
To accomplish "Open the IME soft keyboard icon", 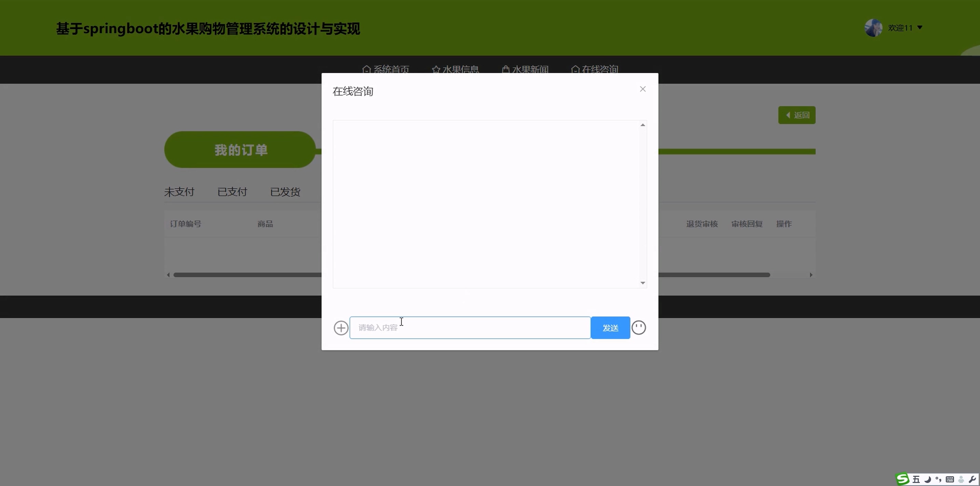I will pyautogui.click(x=950, y=480).
